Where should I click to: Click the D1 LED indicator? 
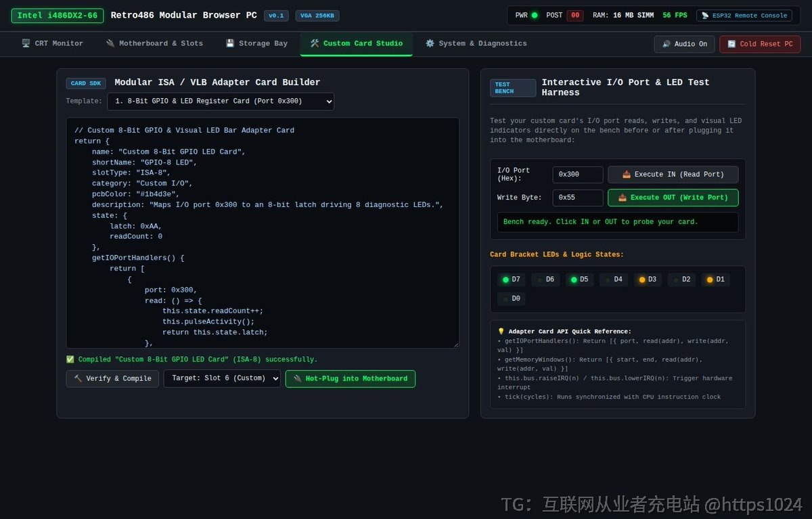point(716,279)
